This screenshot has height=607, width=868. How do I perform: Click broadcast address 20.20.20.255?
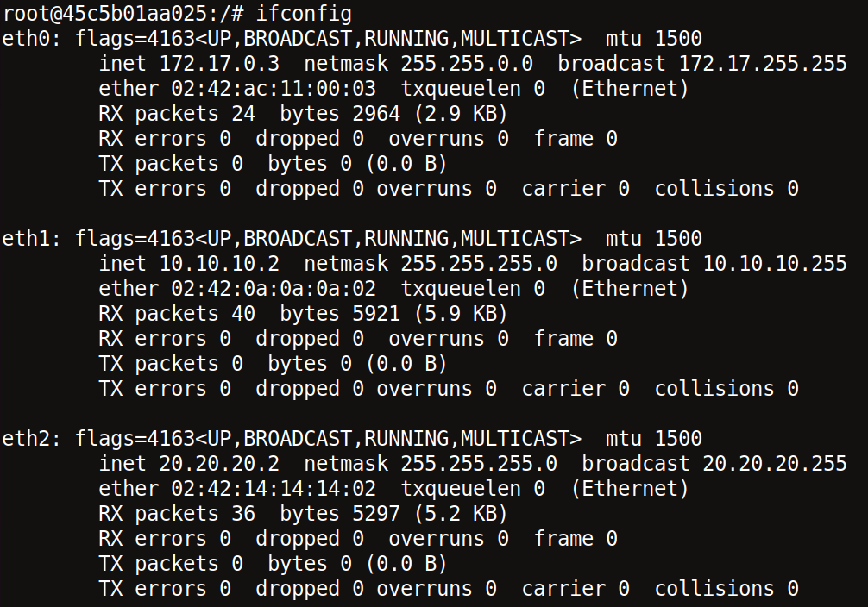pyautogui.click(x=775, y=464)
